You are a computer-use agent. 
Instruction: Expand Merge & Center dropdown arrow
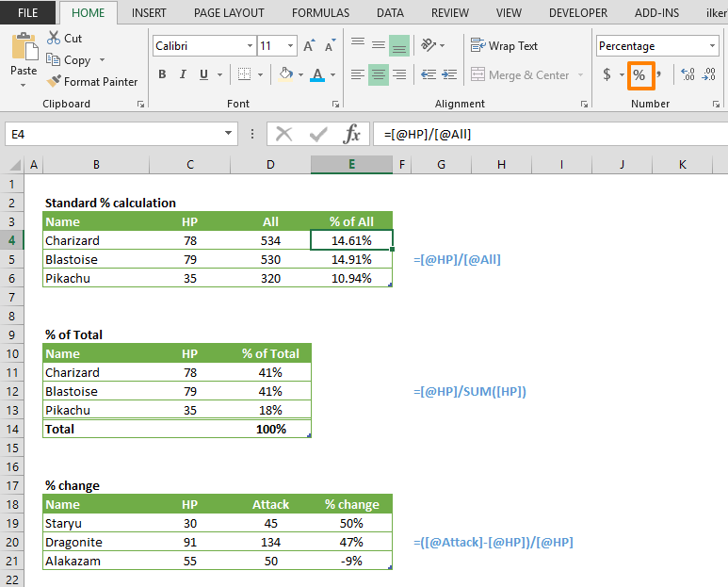coord(580,74)
